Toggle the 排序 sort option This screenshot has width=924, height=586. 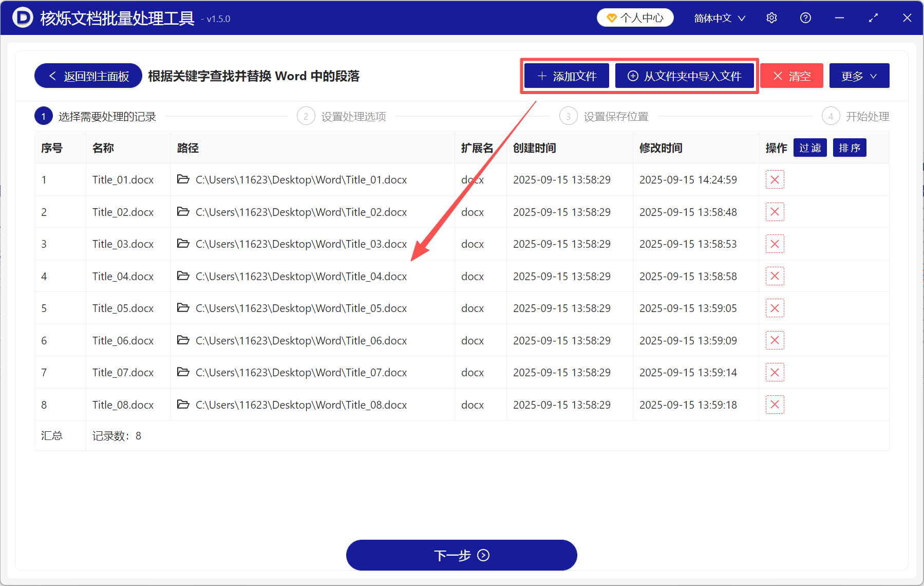click(849, 148)
